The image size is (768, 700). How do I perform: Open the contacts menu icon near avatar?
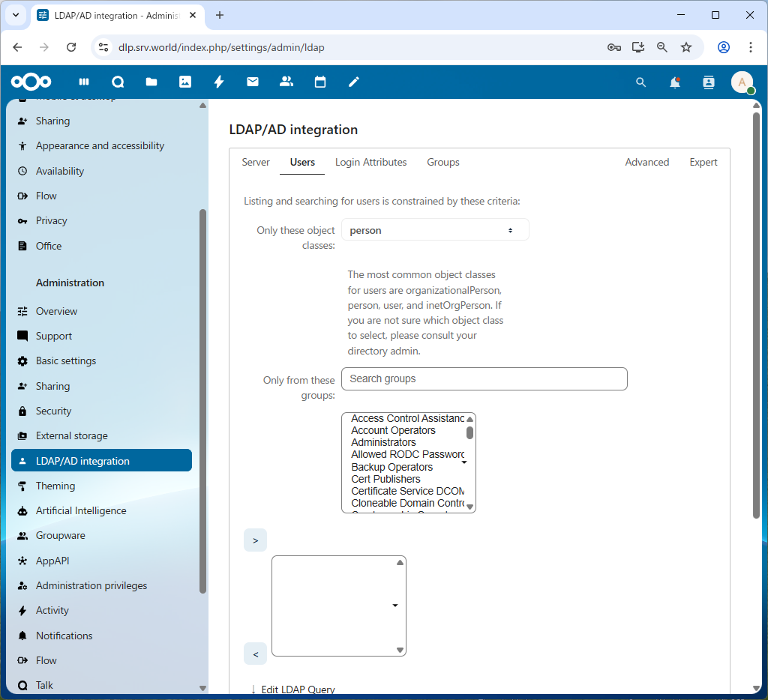[x=709, y=82]
